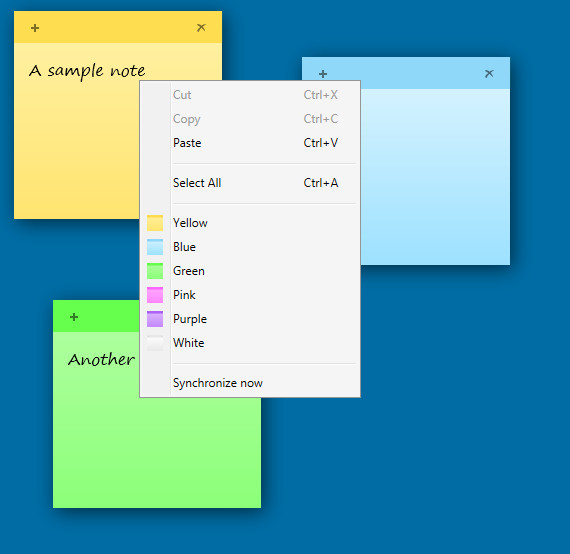This screenshot has height=554, width=570.
Task: Select Paste from the context menu
Action: 250,143
